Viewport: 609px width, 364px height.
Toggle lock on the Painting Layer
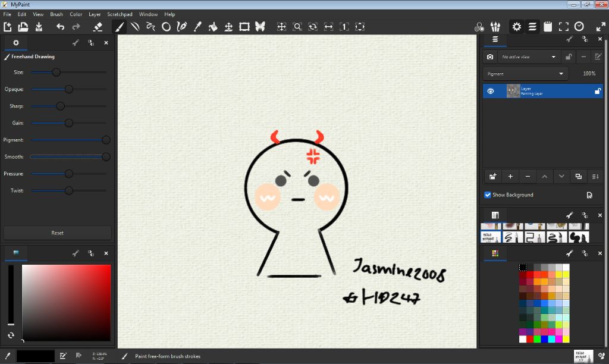[598, 91]
